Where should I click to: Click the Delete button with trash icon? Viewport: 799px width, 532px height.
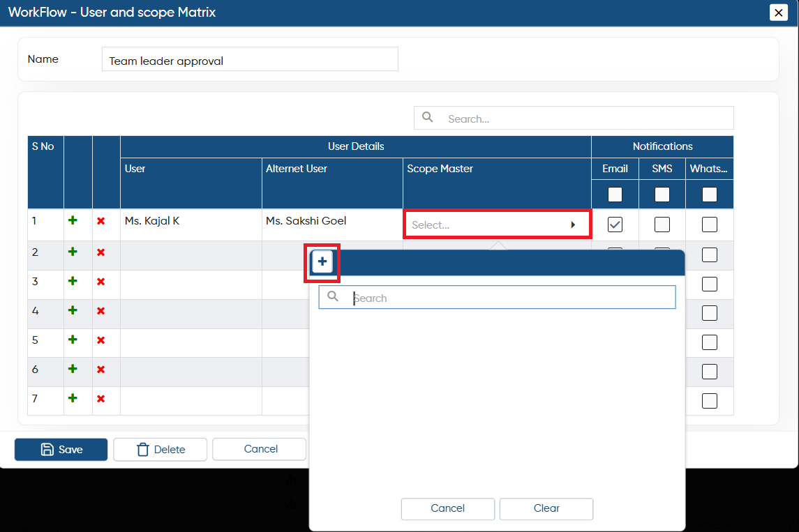tap(160, 449)
